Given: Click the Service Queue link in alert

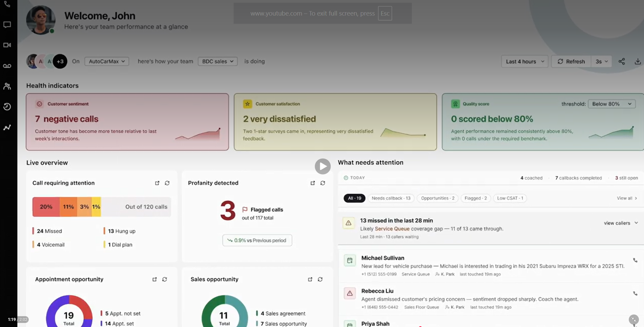Looking at the screenshot, I should pos(392,229).
